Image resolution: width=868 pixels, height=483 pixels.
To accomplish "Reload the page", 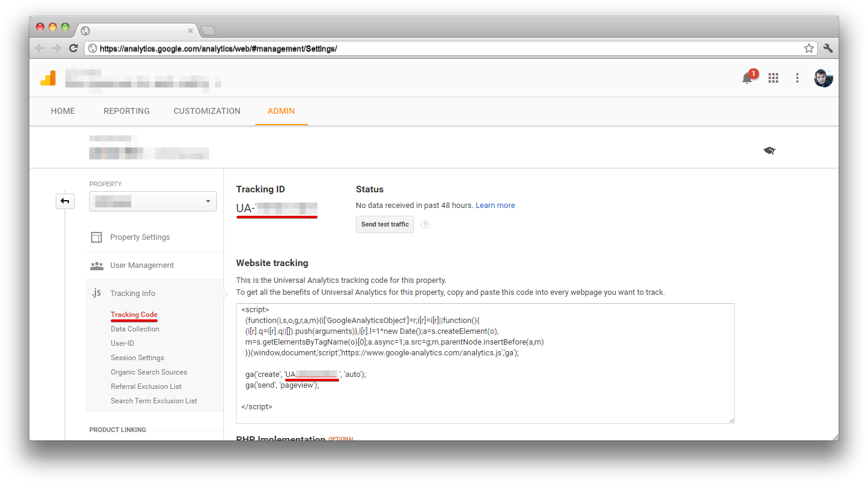I will coord(73,49).
